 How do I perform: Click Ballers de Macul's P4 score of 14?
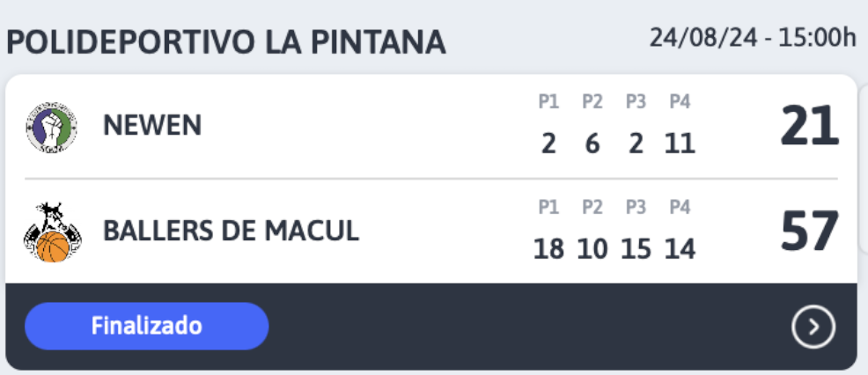tap(680, 249)
